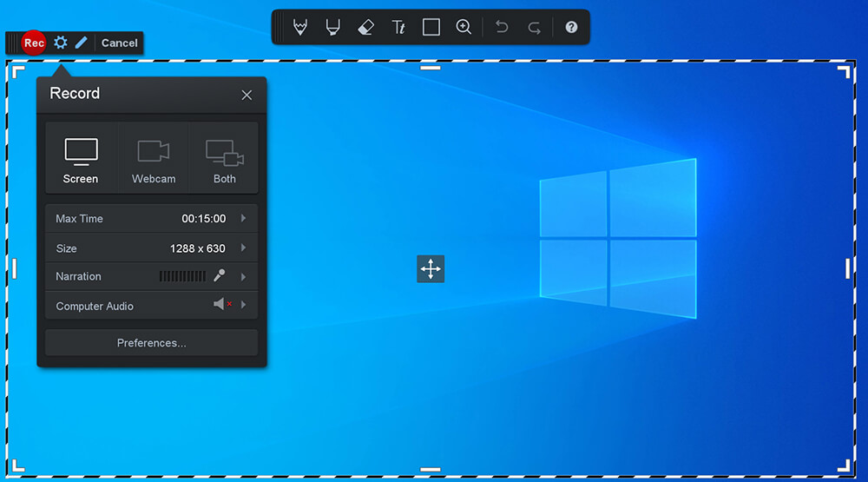
Task: Choose Both screen and webcam mode
Action: pyautogui.click(x=224, y=161)
